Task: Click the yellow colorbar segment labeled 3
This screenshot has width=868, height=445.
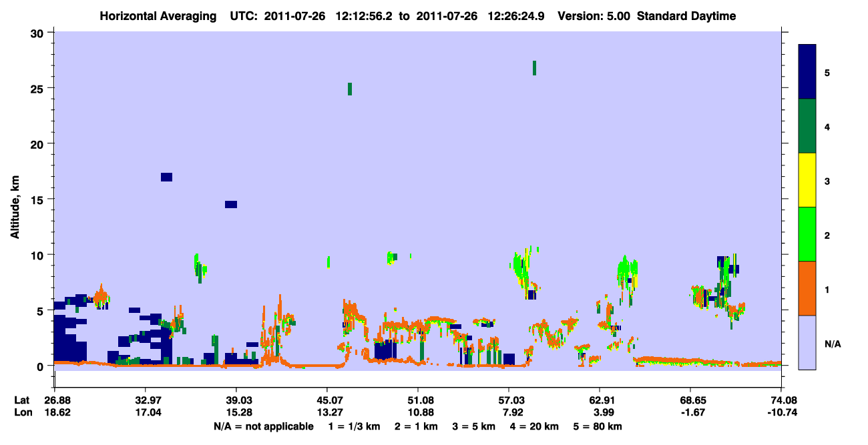Action: pos(807,180)
